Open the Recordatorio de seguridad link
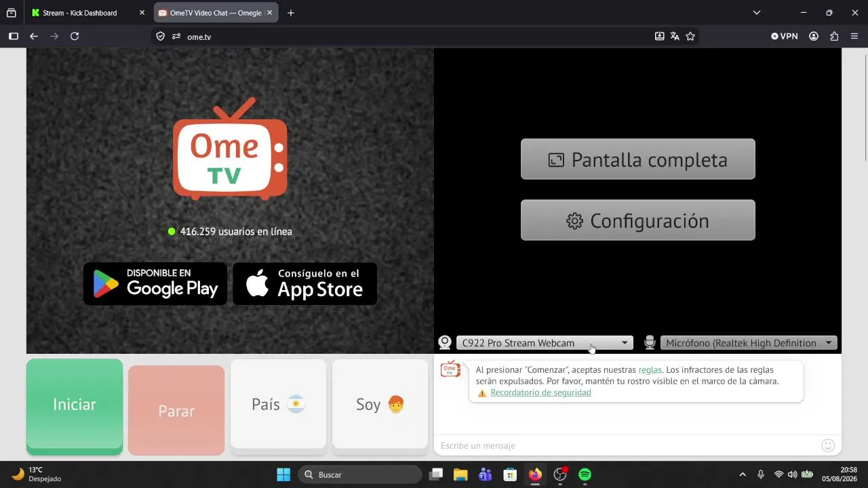The image size is (868, 488). (x=541, y=392)
